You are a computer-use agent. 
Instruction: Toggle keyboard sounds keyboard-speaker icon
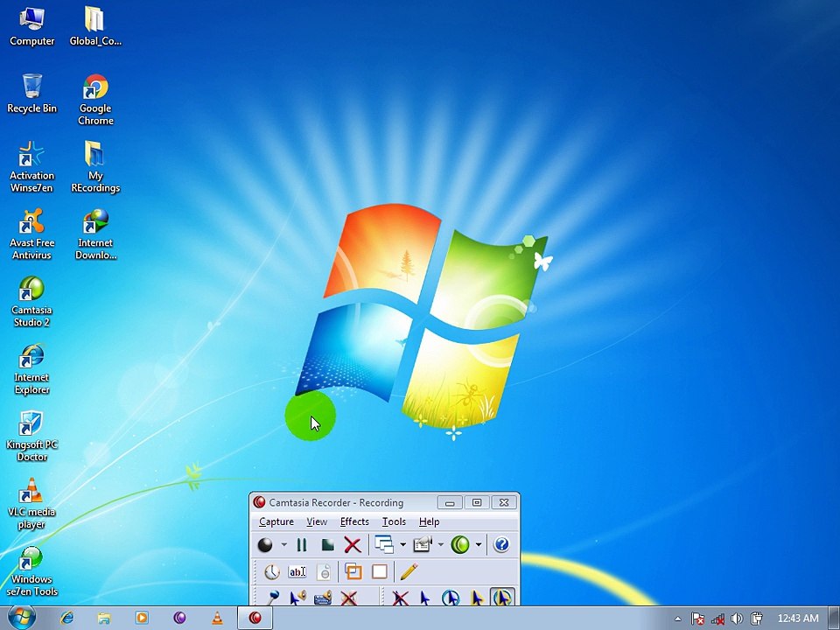pyautogui.click(x=323, y=598)
